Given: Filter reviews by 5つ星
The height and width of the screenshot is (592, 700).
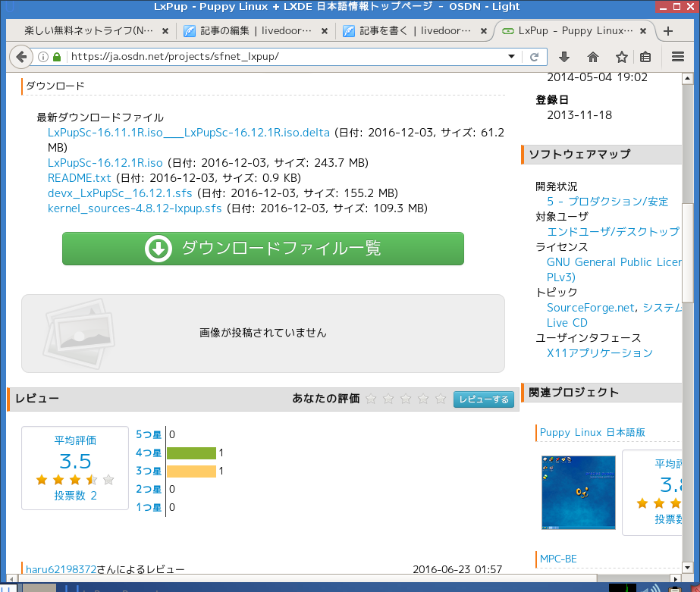Looking at the screenshot, I should point(148,434).
